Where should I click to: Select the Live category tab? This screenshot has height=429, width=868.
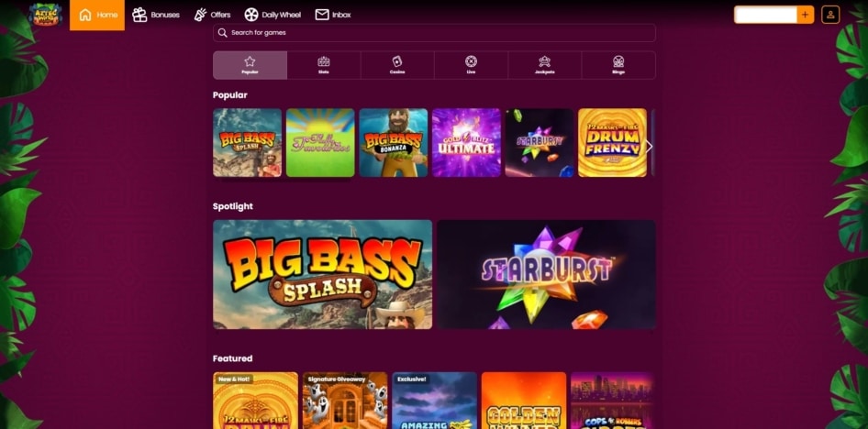(x=471, y=65)
